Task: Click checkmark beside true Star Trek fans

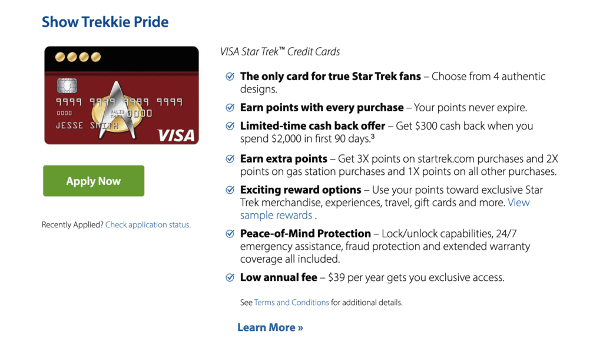Action: pyautogui.click(x=230, y=77)
